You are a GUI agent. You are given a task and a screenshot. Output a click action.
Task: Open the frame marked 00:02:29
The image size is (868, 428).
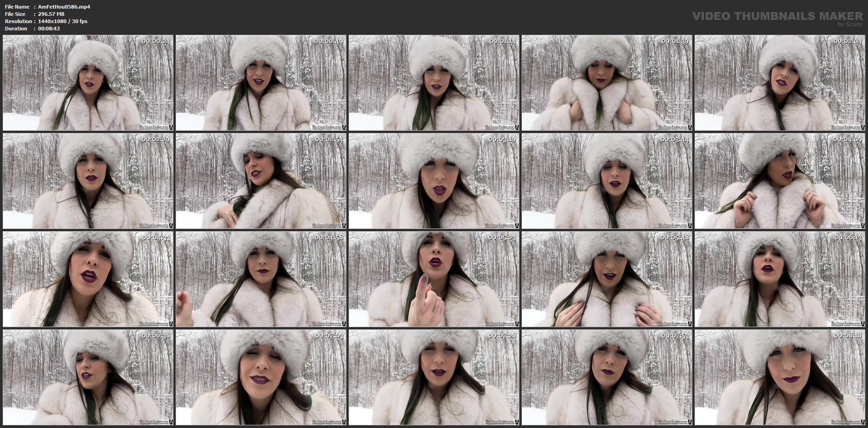pos(88,181)
